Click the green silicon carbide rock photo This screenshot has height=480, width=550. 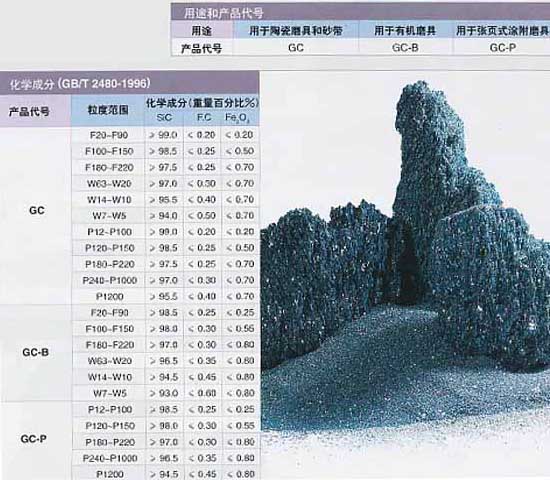click(405, 275)
